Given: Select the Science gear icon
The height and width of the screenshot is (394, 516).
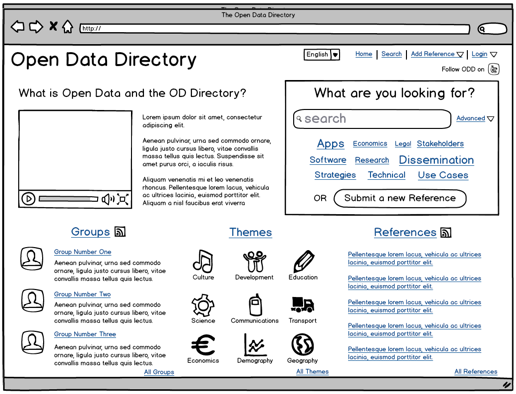Looking at the screenshot, I should tap(203, 305).
